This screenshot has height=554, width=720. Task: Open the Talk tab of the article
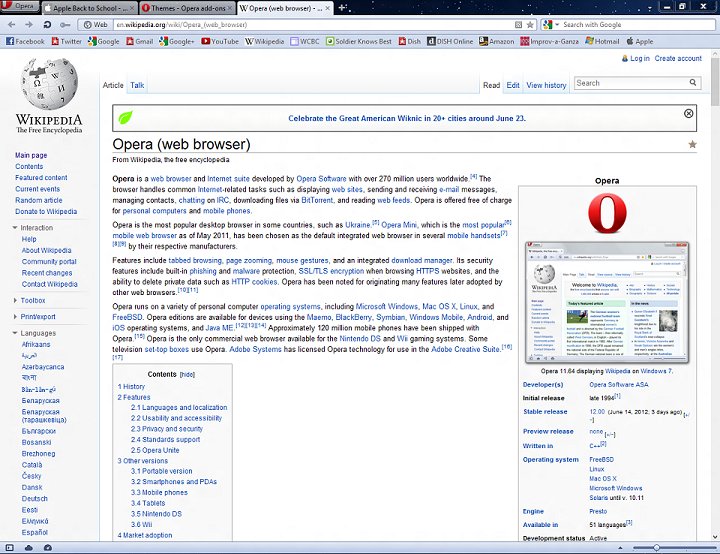[x=137, y=86]
